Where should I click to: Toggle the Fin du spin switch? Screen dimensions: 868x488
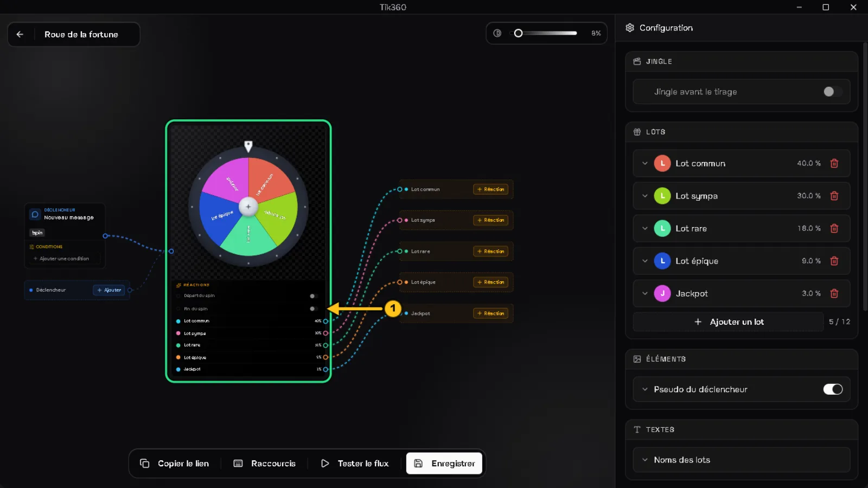pyautogui.click(x=314, y=309)
